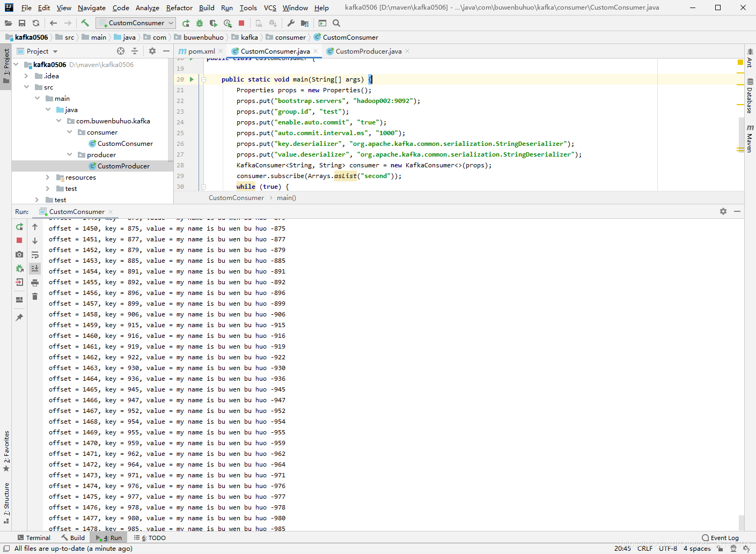Run with Coverage using the shield icon
756x554 pixels.
pos(214,23)
